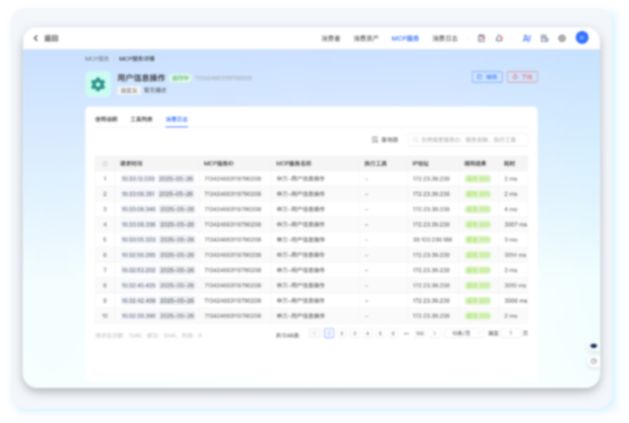
Task: Click the 共1046条 total count text
Action: (288, 335)
